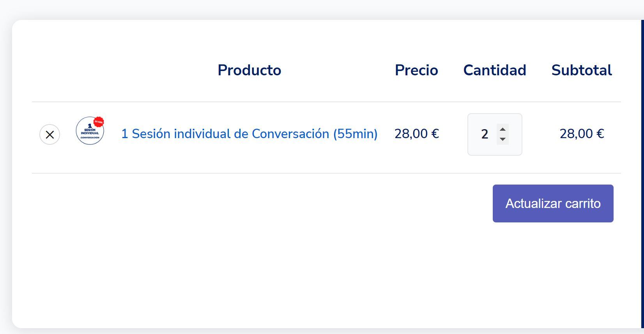Viewport: 644px width, 334px height.
Task: Click the circular Sesión Individual product thumbnail
Action: pos(90,131)
